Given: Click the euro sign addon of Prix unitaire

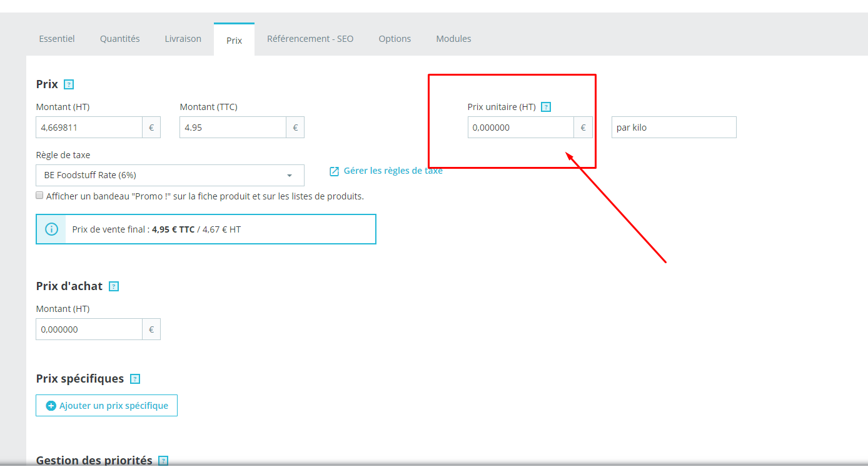Looking at the screenshot, I should [583, 128].
